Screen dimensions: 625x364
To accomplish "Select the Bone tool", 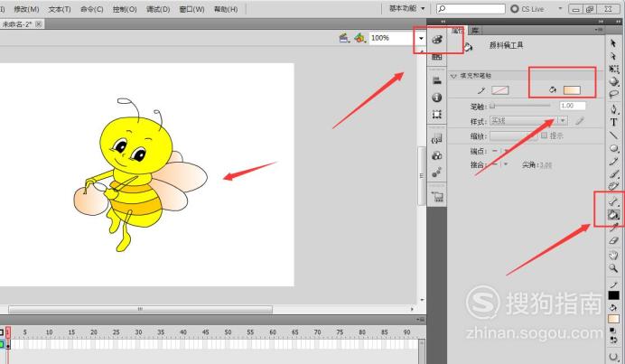I will pos(613,201).
